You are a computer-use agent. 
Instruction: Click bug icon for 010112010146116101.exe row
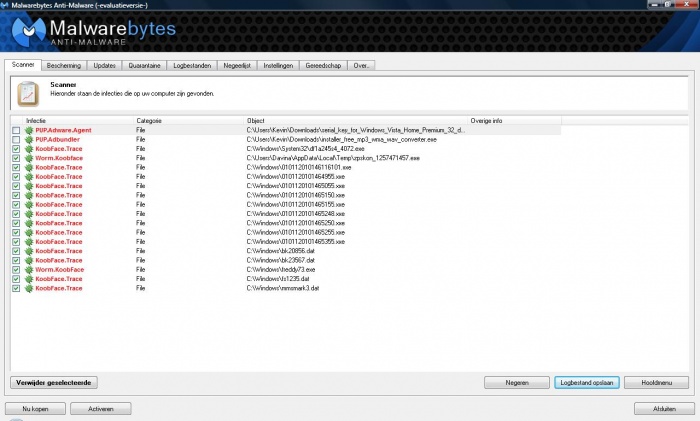29,167
